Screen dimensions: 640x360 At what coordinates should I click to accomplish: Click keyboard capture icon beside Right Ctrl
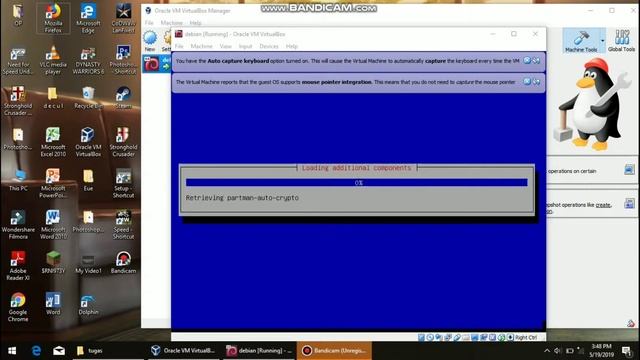tap(510, 337)
